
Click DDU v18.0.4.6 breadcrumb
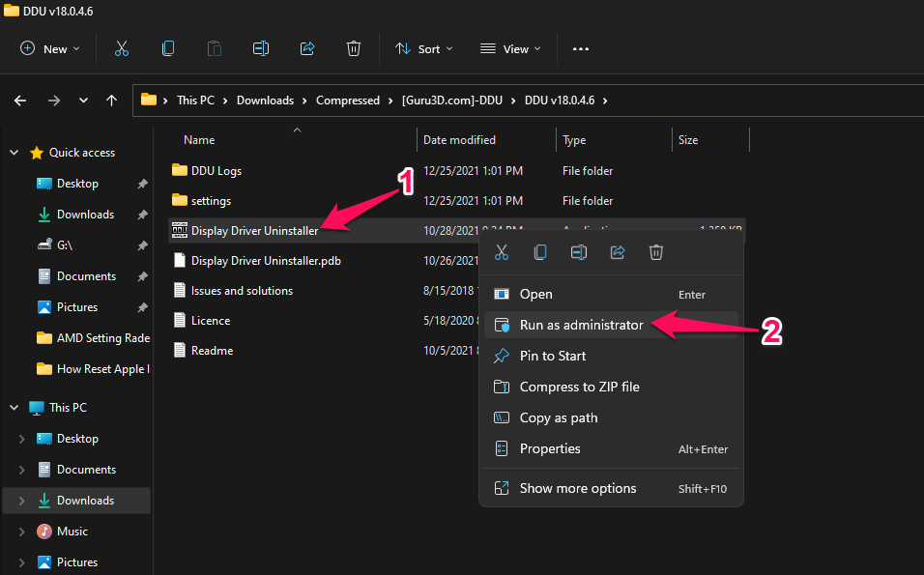(560, 101)
